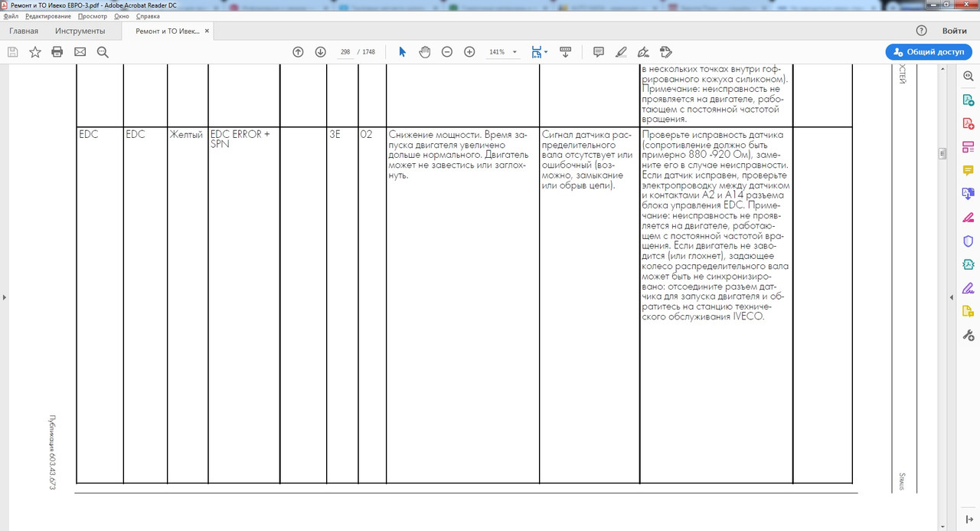Open Export PDF tool in right pane
This screenshot has width=980, height=531.
[x=968, y=100]
